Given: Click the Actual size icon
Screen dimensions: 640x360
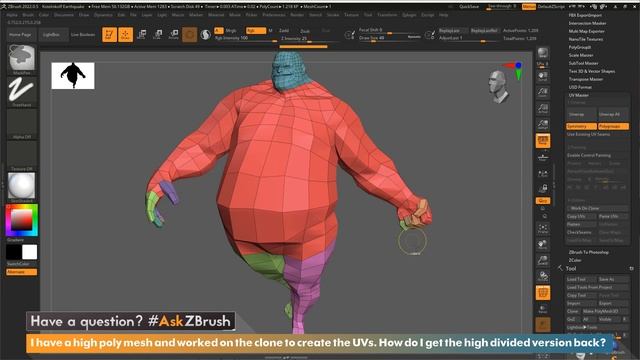Looking at the screenshot, I should point(543,108).
